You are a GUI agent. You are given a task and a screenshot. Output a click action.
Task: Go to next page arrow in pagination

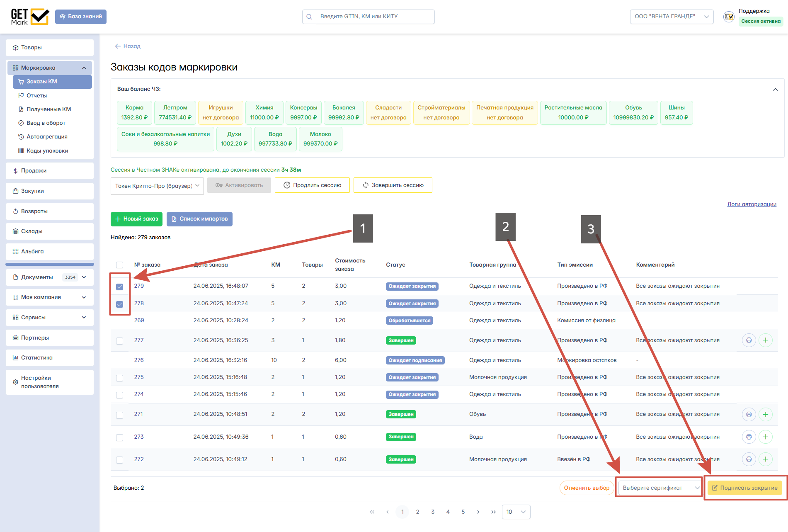[478, 512]
